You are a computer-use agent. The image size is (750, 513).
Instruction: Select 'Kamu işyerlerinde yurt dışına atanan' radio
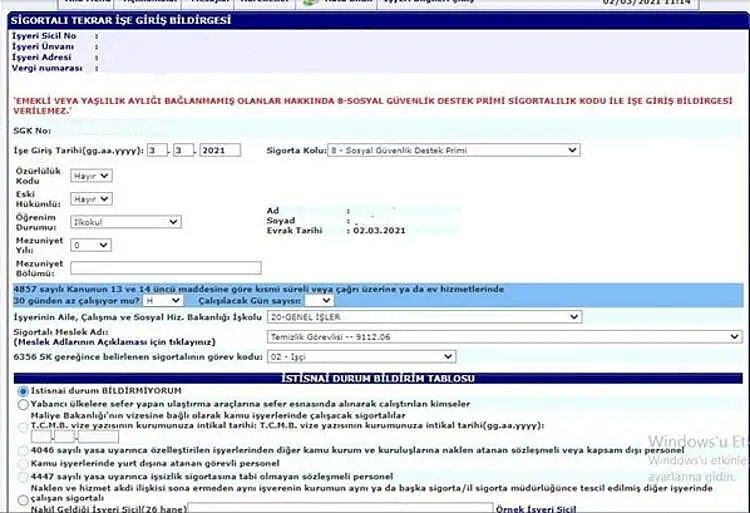point(22,464)
